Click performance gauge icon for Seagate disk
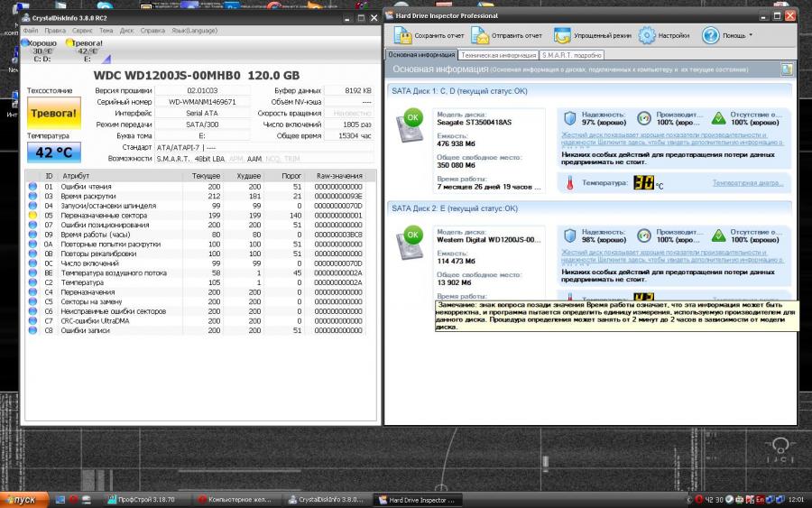The height and width of the screenshot is (508, 812). [643, 118]
